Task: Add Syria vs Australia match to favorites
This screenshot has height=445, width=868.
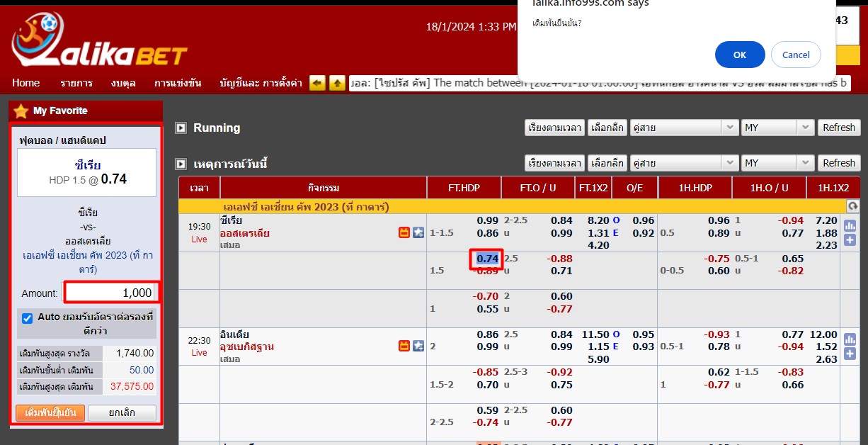Action: point(418,232)
